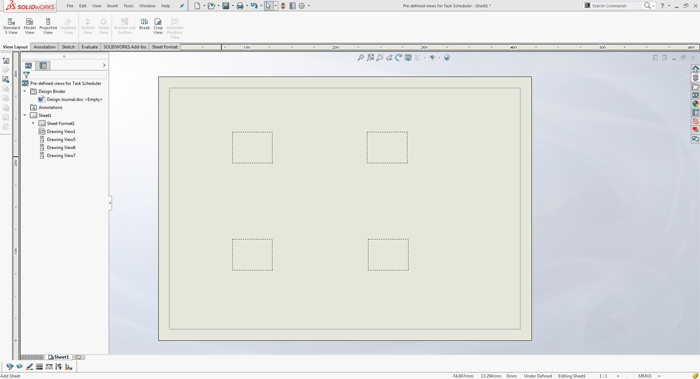Screen dimensions: 700x379
Task: Insert a Model View
Action: 29,26
